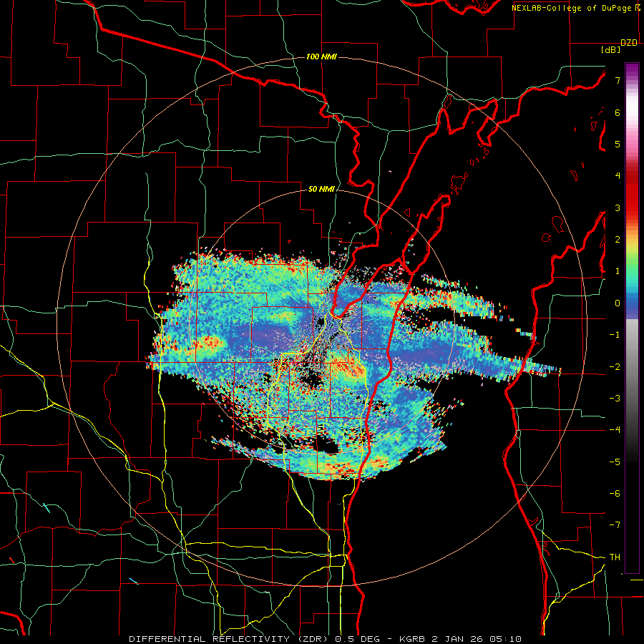Screen dimensions: 644x644
Task: Click the 3 value on color scale
Action: point(618,208)
